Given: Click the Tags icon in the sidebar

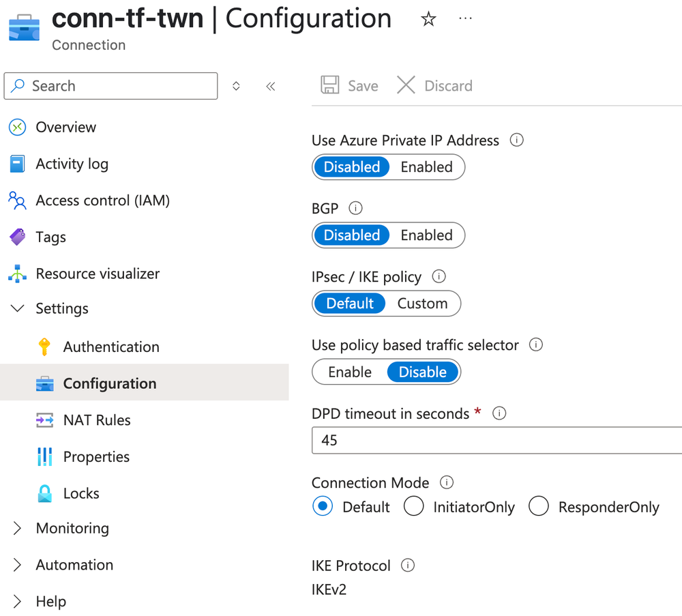Looking at the screenshot, I should (x=18, y=237).
